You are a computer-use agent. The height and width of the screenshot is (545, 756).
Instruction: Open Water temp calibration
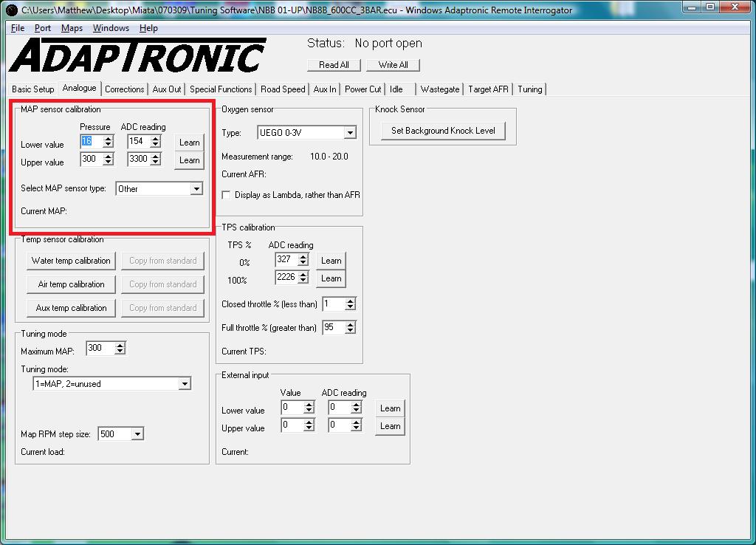click(71, 261)
